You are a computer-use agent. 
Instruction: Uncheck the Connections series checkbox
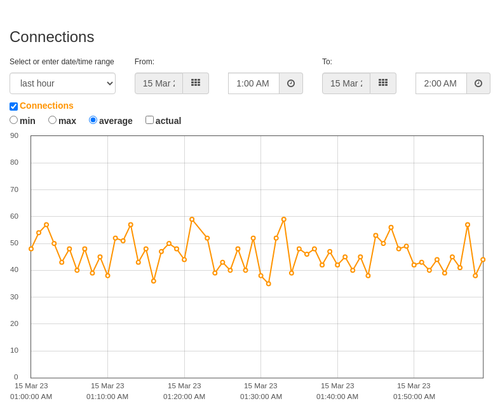pyautogui.click(x=14, y=106)
